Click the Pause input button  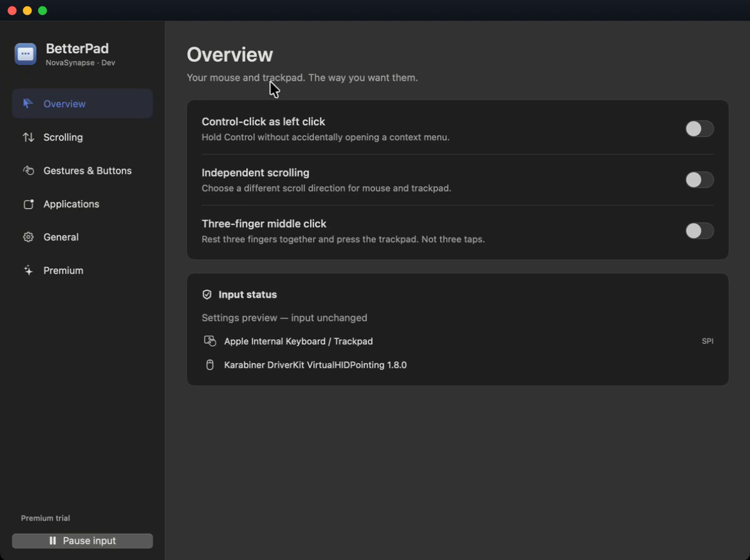click(82, 541)
